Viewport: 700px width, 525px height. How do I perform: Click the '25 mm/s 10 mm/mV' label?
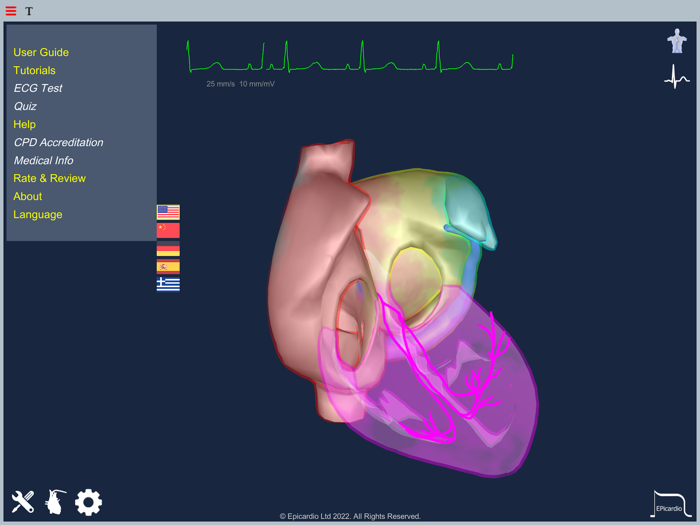(240, 84)
